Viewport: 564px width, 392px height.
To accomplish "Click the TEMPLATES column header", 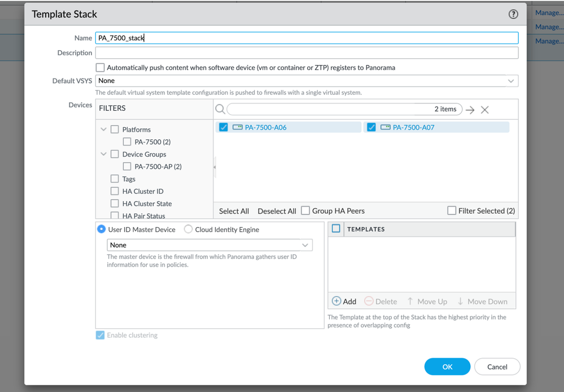I will [366, 229].
